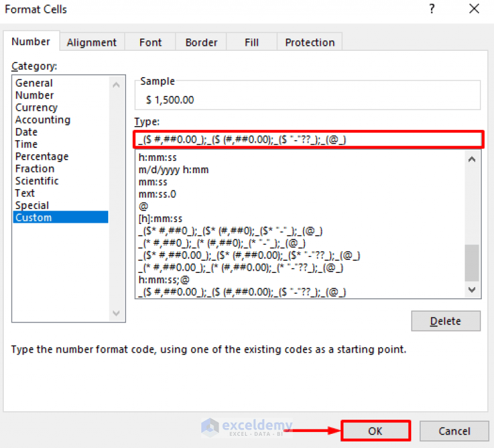Open the Border tab
Image resolution: width=494 pixels, height=448 pixels.
click(x=201, y=42)
